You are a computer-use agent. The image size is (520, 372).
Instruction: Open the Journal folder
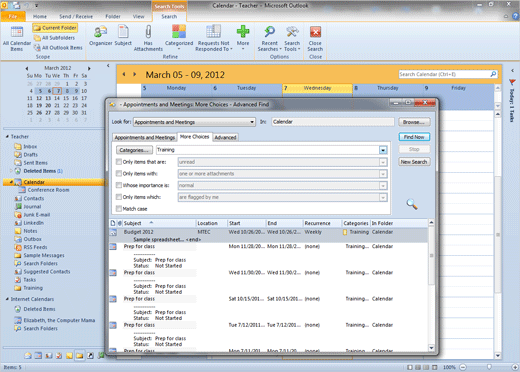(x=32, y=207)
